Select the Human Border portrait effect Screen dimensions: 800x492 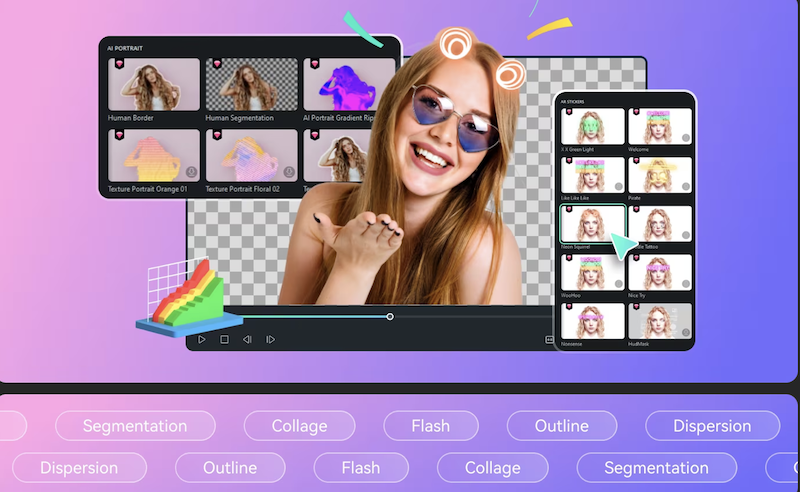pyautogui.click(x=154, y=84)
